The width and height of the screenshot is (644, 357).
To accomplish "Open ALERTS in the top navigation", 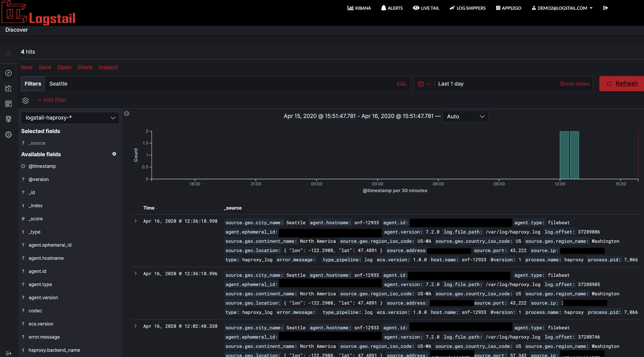I will pos(392,8).
